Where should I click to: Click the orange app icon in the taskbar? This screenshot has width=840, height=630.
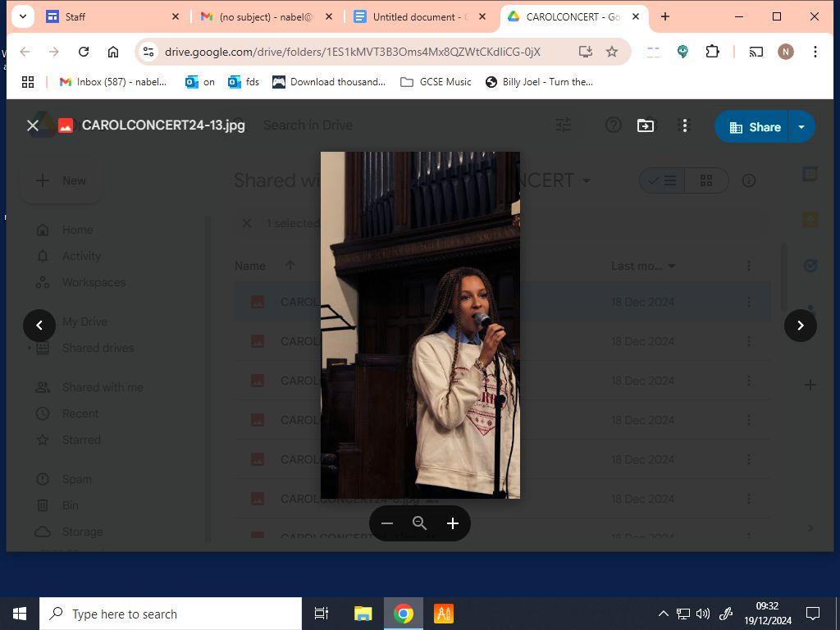pos(444,614)
